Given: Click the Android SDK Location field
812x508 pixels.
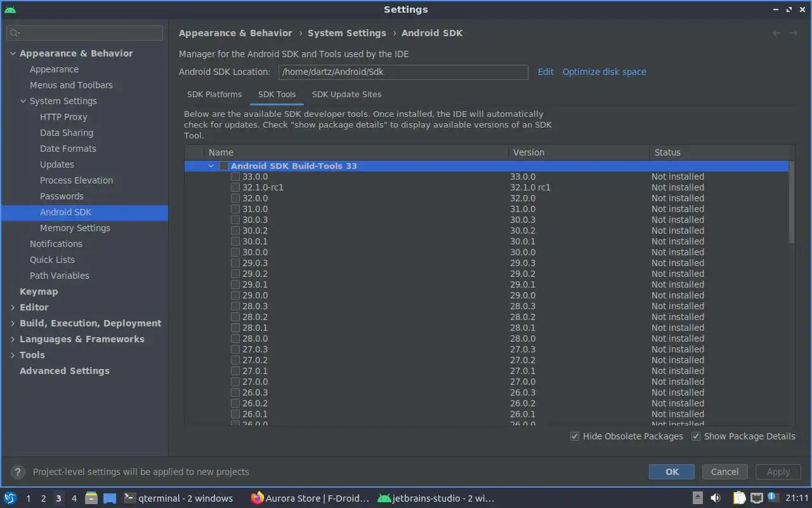Looking at the screenshot, I should (x=403, y=72).
